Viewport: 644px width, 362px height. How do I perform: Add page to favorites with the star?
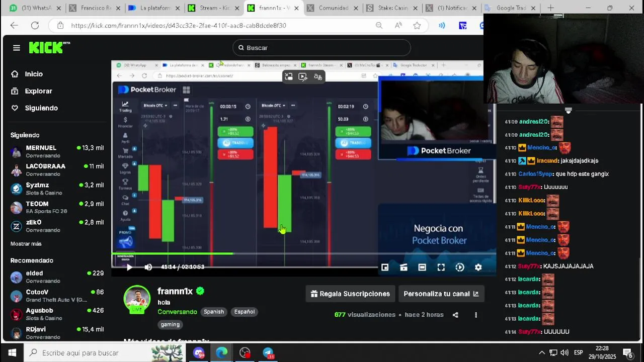pyautogui.click(x=417, y=26)
